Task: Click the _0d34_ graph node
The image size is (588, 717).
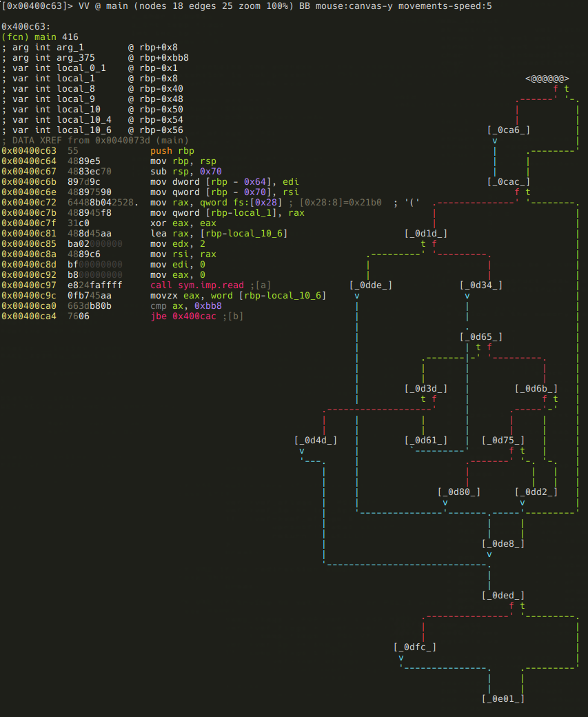Action: (481, 285)
